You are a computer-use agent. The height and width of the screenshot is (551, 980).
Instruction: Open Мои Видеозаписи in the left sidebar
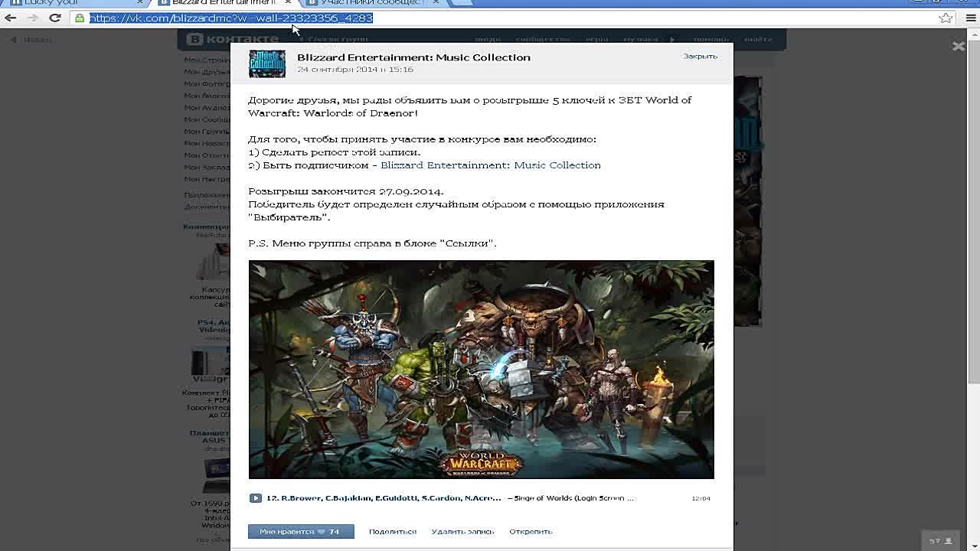[x=207, y=96]
